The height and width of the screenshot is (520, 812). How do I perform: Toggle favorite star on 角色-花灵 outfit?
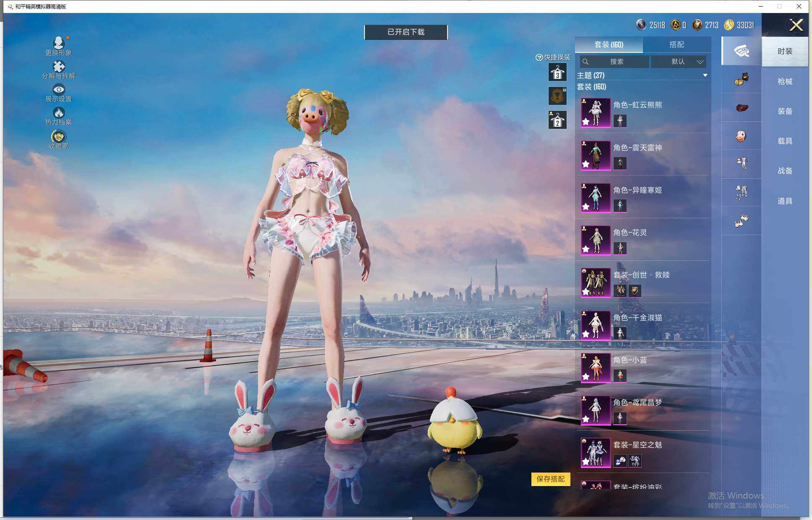586,249
